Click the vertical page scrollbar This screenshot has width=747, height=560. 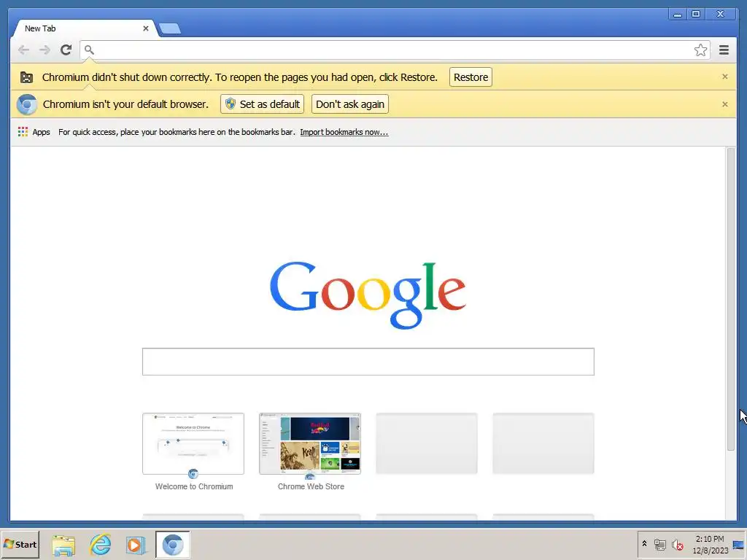click(x=730, y=299)
